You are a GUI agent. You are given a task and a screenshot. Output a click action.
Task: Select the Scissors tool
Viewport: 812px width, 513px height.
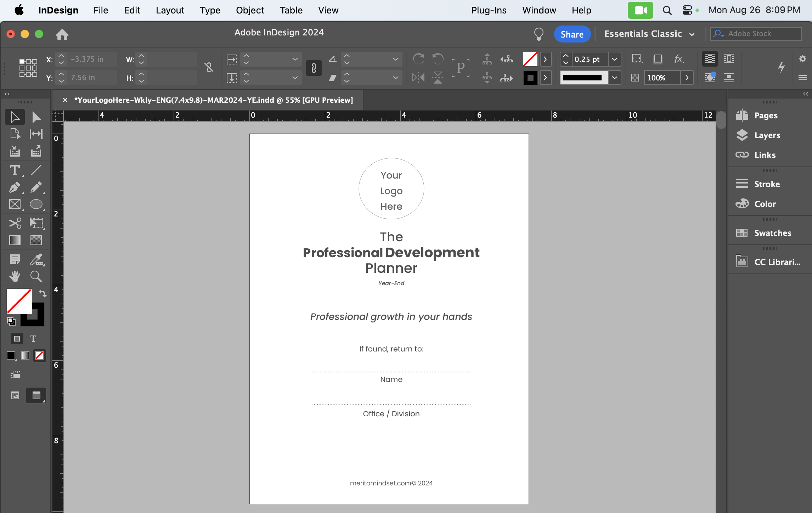tap(15, 223)
